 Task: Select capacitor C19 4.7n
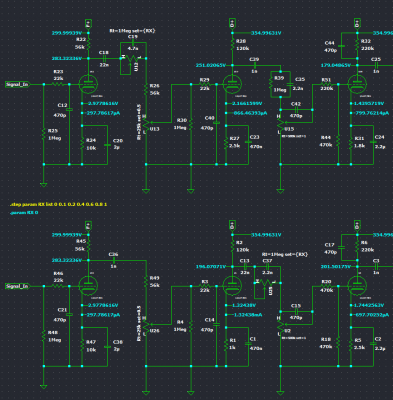(133, 42)
